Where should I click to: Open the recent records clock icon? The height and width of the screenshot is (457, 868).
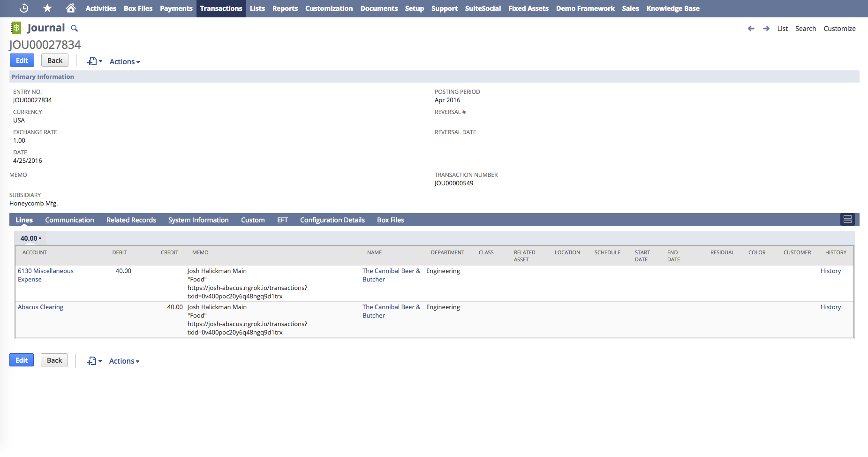pyautogui.click(x=24, y=8)
